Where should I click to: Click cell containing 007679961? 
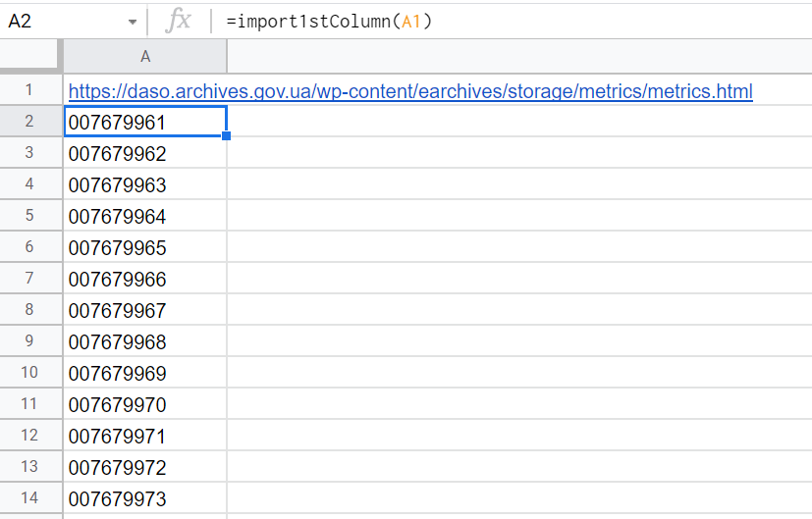coord(145,122)
